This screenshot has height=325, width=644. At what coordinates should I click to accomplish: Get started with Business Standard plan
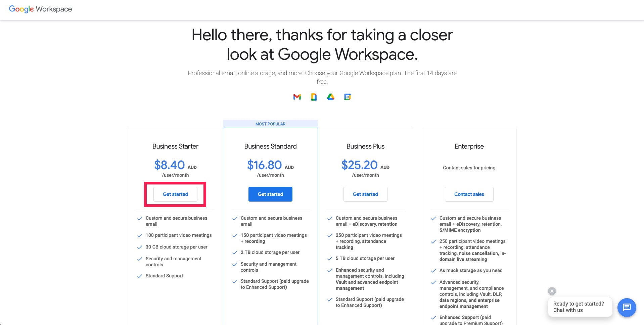(270, 194)
